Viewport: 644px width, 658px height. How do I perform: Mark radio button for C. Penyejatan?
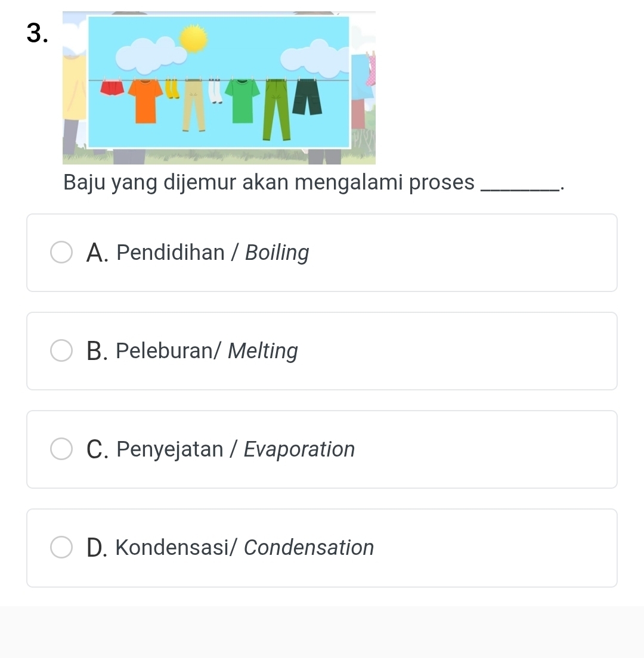coord(61,449)
